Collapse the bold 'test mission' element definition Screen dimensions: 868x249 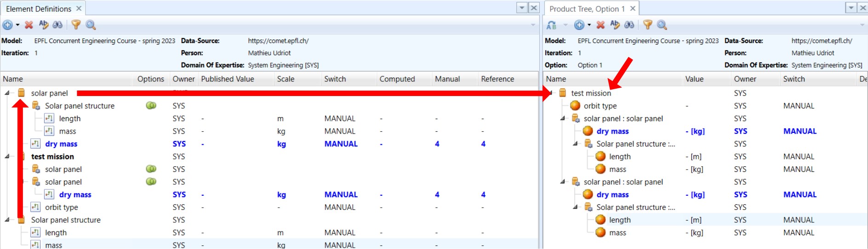click(7, 156)
